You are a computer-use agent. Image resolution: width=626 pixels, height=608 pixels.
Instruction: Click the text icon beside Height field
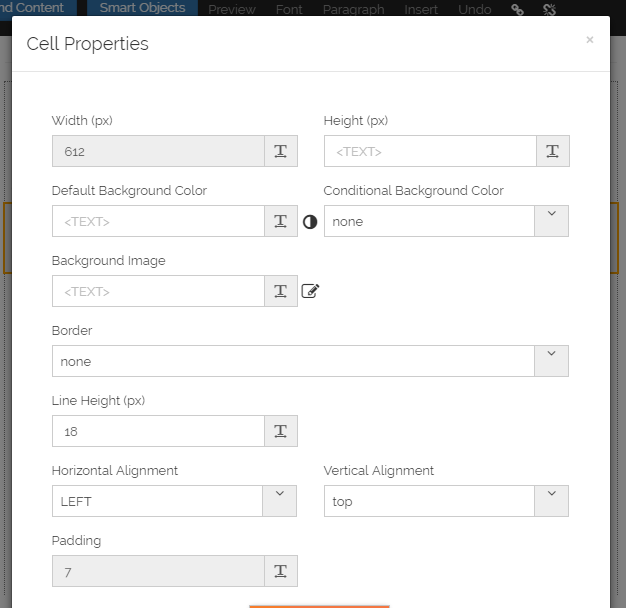pos(553,151)
